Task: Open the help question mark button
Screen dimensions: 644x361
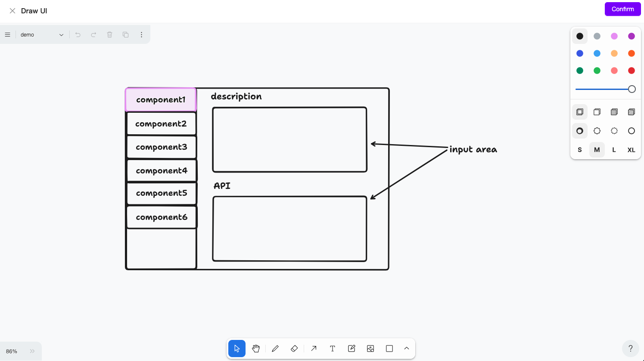Action: (631, 349)
